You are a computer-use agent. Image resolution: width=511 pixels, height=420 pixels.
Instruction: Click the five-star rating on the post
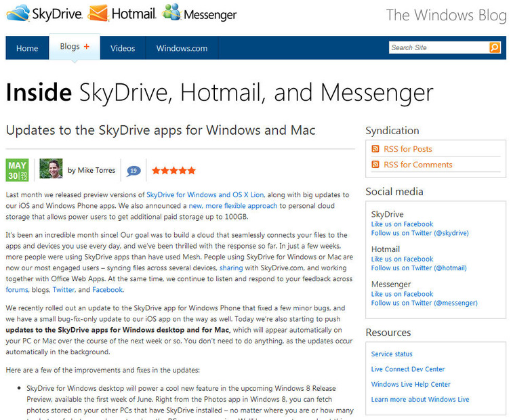click(173, 171)
